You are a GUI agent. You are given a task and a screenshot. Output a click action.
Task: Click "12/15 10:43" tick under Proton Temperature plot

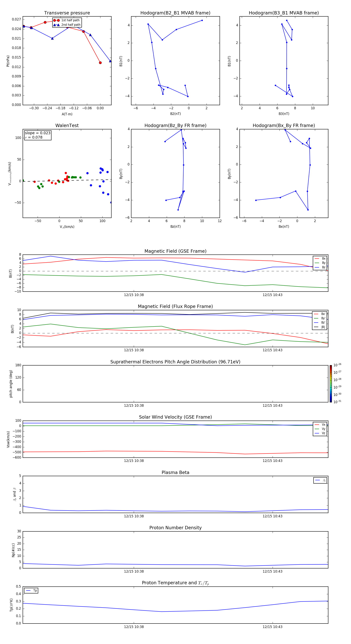[272, 627]
